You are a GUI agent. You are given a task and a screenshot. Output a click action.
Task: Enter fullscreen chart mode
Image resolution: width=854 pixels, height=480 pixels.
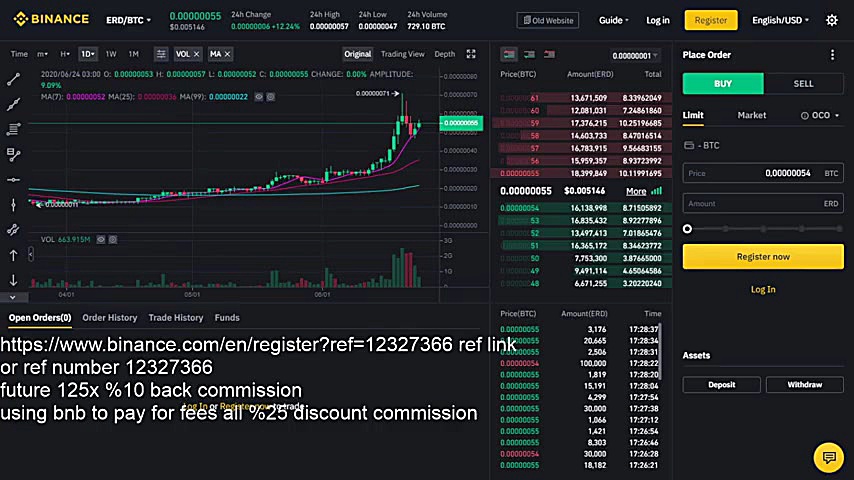click(471, 53)
